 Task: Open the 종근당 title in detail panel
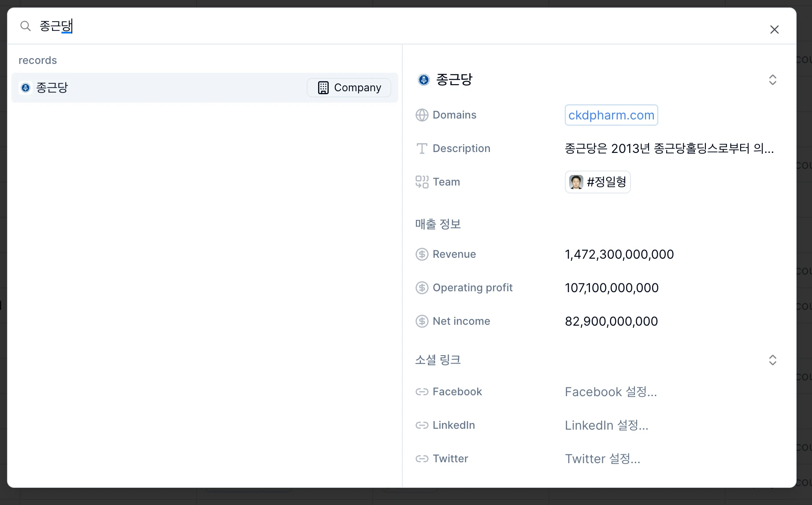tap(454, 80)
